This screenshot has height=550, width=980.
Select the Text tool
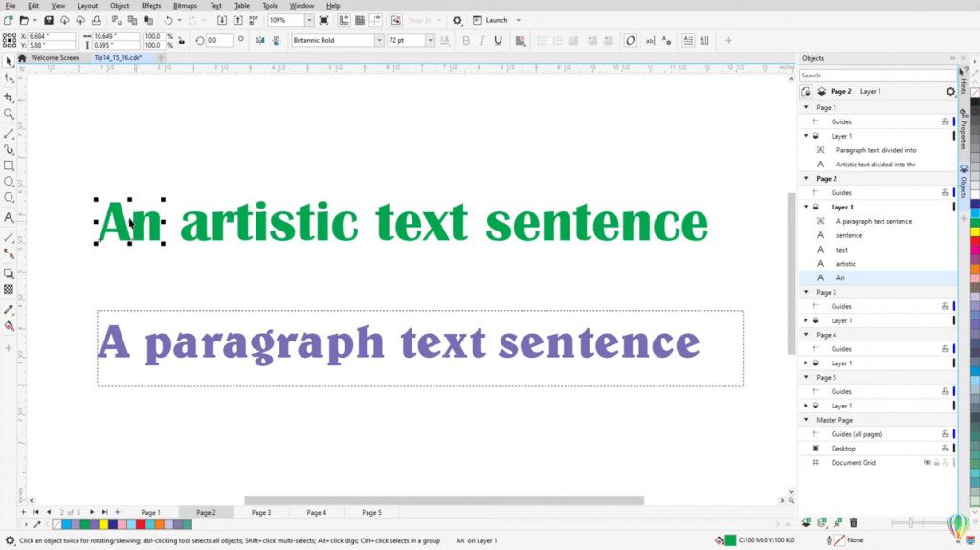point(9,217)
